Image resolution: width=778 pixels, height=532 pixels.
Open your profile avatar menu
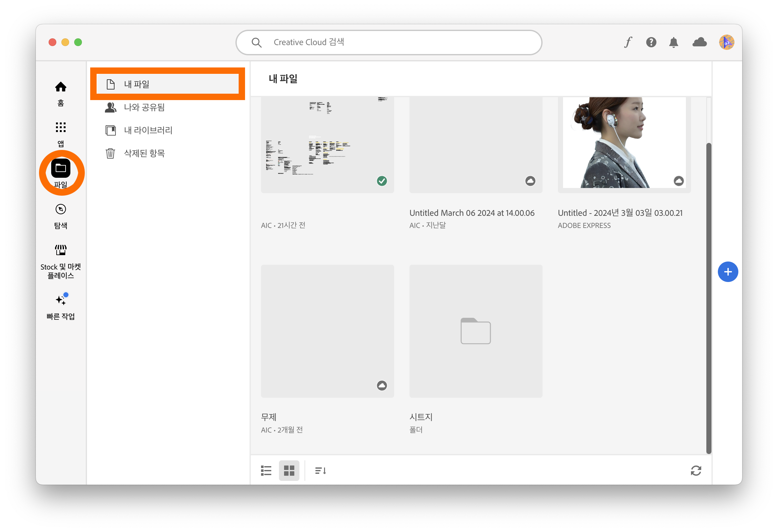(726, 42)
